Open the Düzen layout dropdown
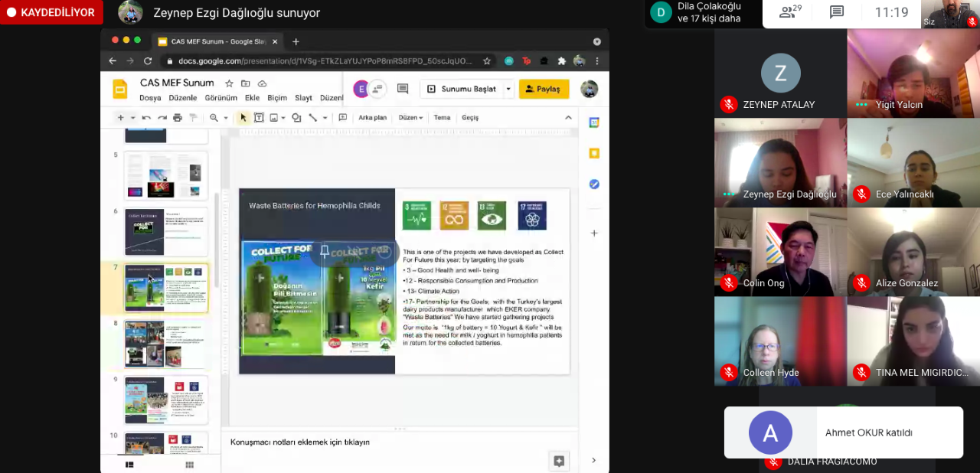 [410, 118]
